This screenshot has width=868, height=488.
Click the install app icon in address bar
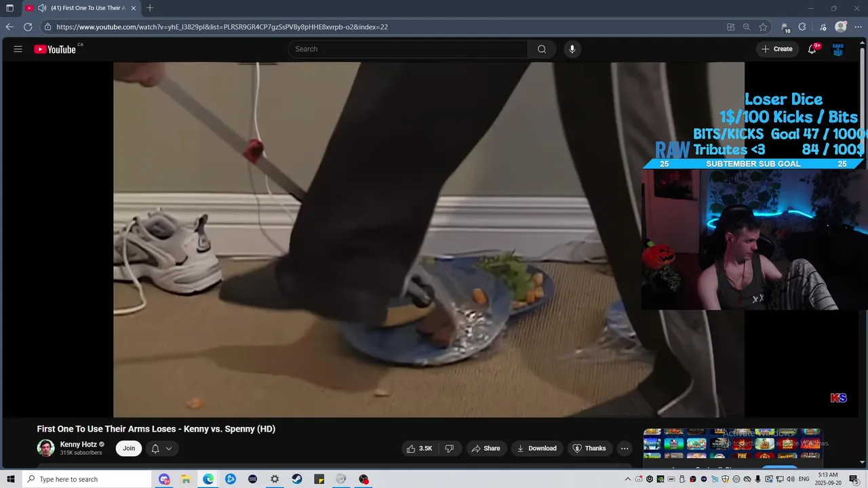click(731, 27)
